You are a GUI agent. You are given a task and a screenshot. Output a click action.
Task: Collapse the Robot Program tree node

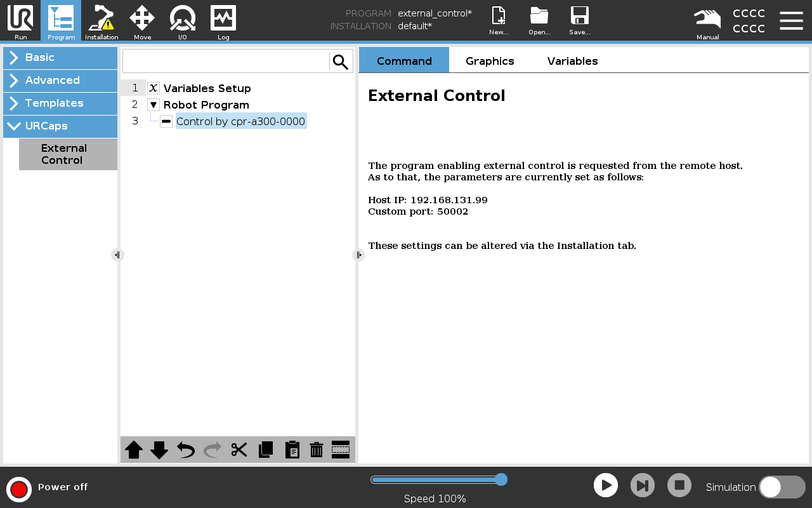[x=154, y=105]
